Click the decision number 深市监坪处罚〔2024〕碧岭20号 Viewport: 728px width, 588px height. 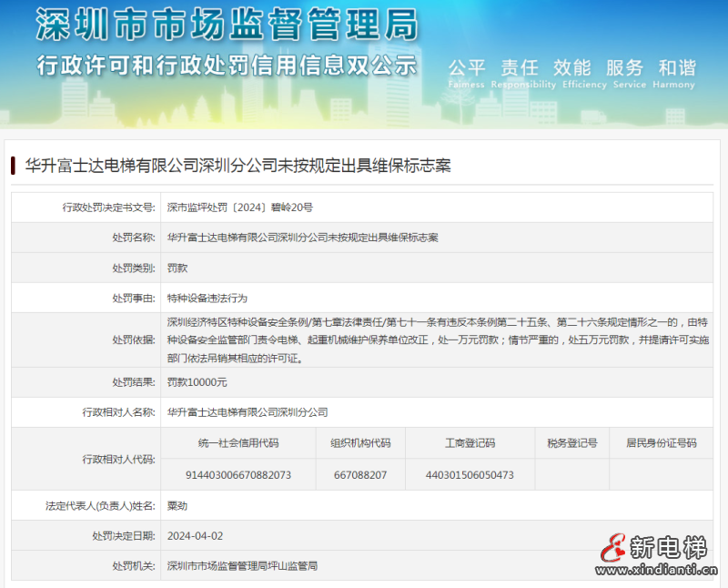[248, 207]
